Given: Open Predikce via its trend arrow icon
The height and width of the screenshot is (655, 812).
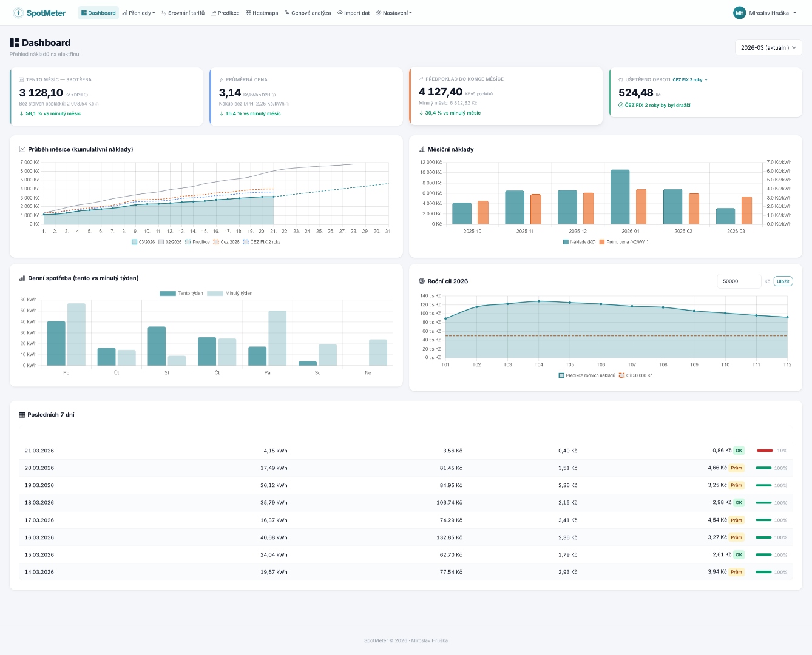Looking at the screenshot, I should [214, 12].
